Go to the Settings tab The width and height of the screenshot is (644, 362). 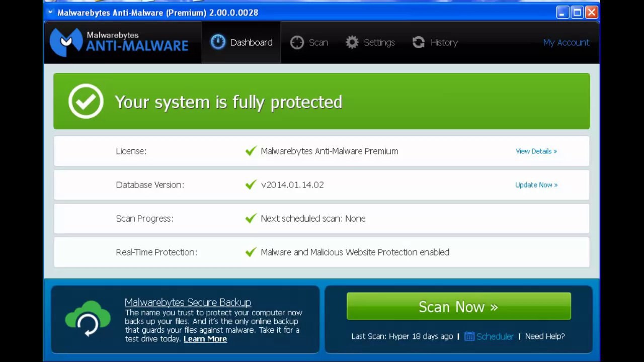pos(370,43)
